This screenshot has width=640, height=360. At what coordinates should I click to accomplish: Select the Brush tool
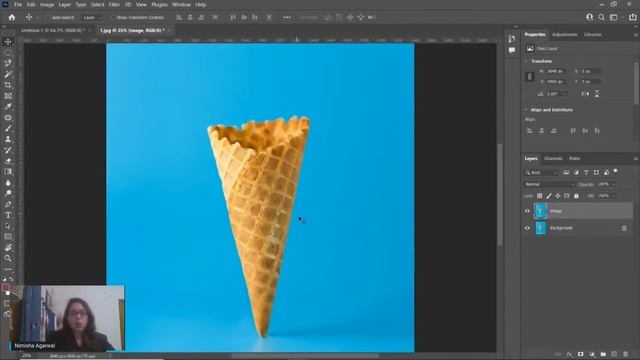[x=8, y=128]
